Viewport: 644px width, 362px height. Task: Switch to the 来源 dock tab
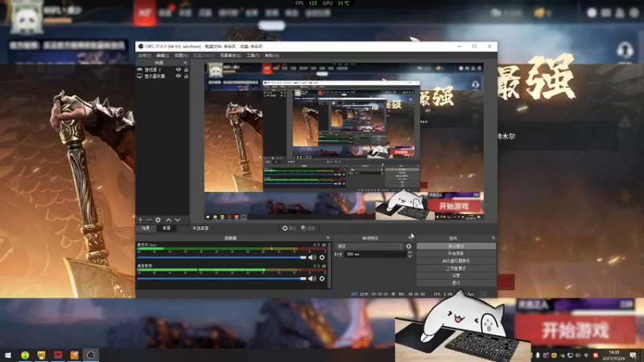167,228
